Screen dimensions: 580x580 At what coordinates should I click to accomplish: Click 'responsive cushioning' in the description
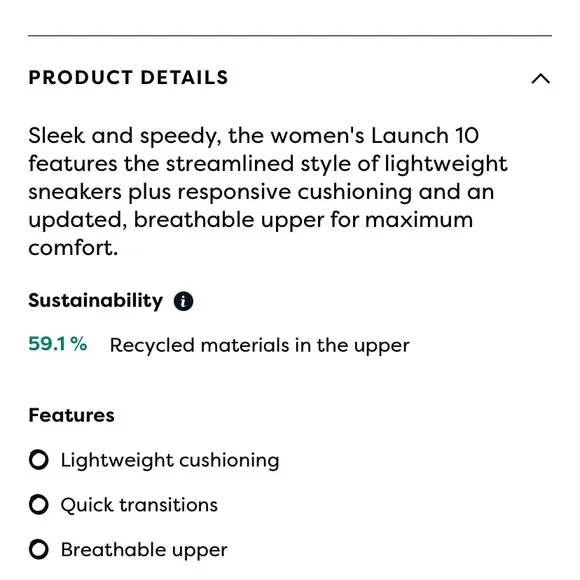pyautogui.click(x=294, y=192)
